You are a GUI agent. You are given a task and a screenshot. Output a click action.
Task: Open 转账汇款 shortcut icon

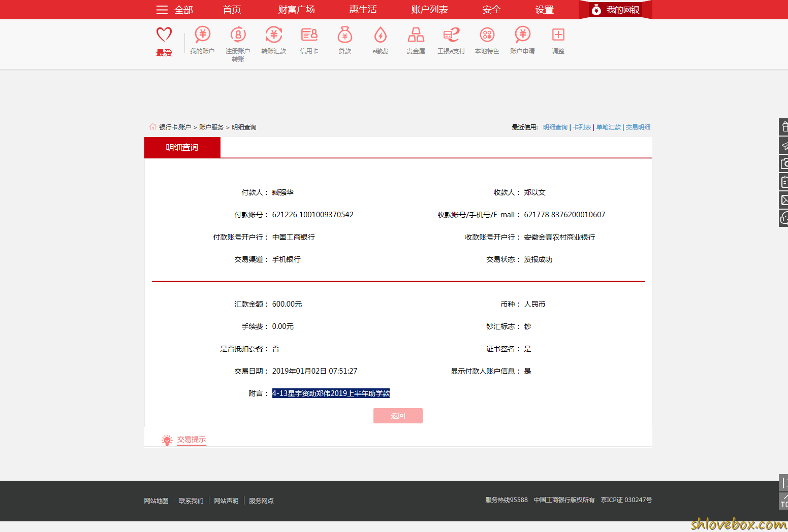pos(273,35)
